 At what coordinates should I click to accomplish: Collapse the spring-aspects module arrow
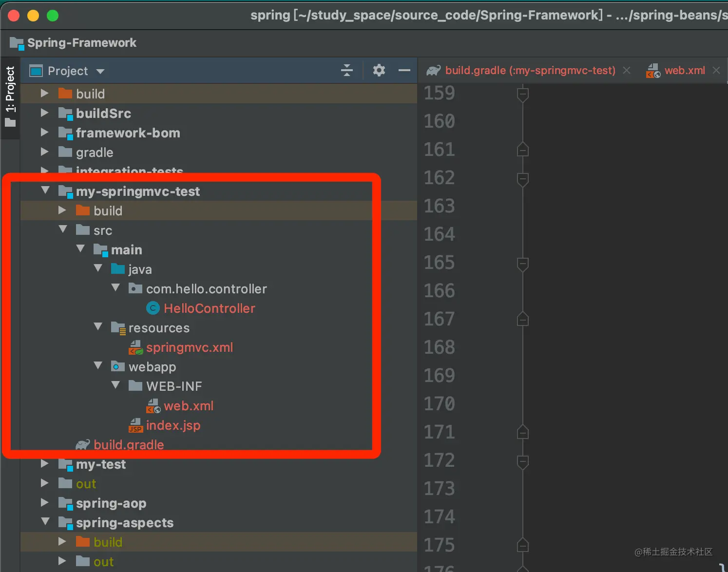coord(45,521)
